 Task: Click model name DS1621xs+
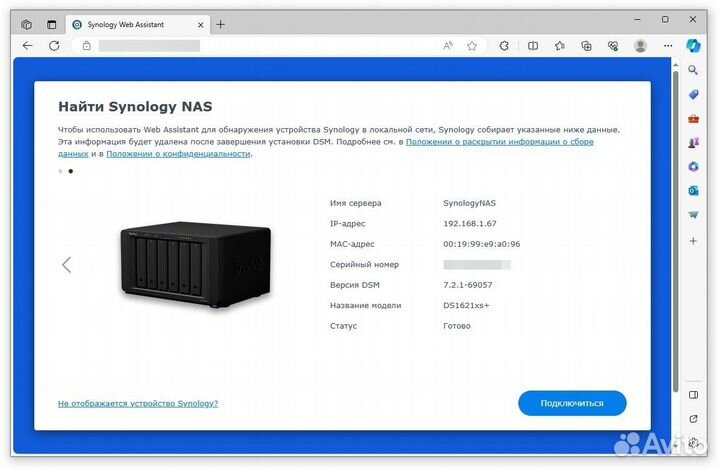pyautogui.click(x=466, y=305)
